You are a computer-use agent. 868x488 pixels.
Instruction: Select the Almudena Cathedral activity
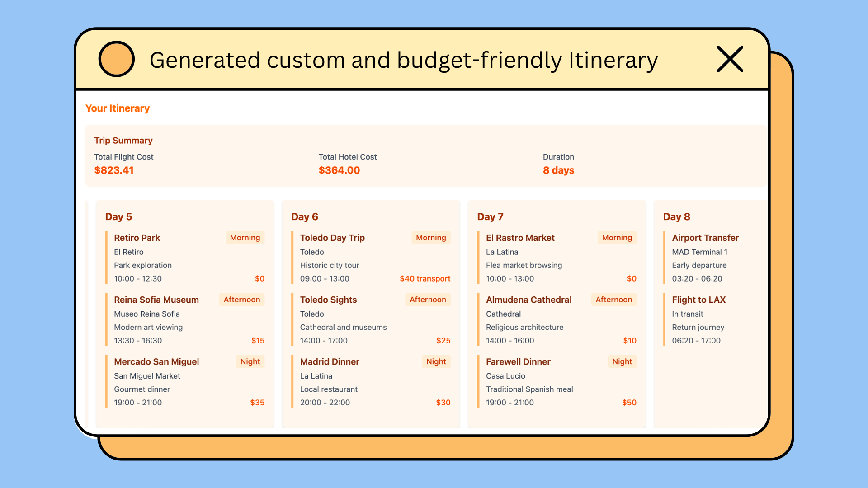[x=528, y=300]
